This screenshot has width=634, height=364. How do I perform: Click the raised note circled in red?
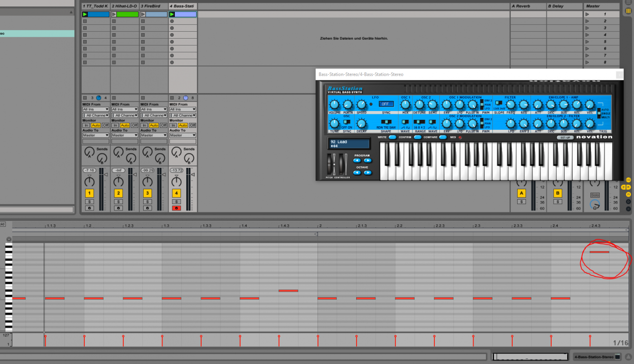(599, 252)
